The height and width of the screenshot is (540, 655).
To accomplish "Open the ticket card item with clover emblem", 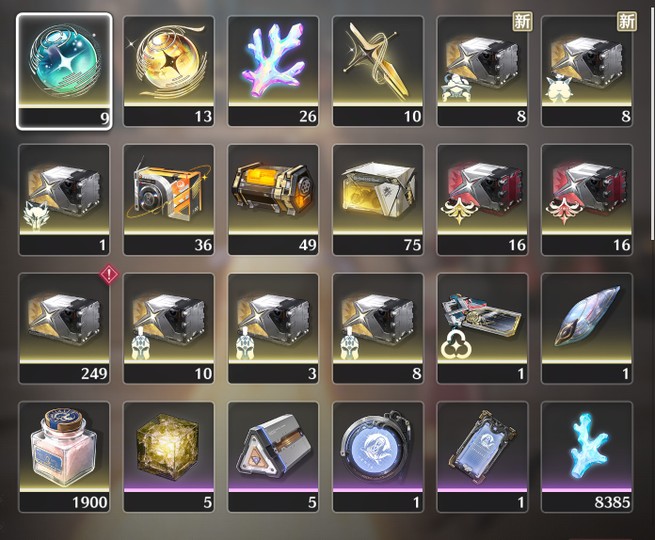I will click(x=482, y=329).
